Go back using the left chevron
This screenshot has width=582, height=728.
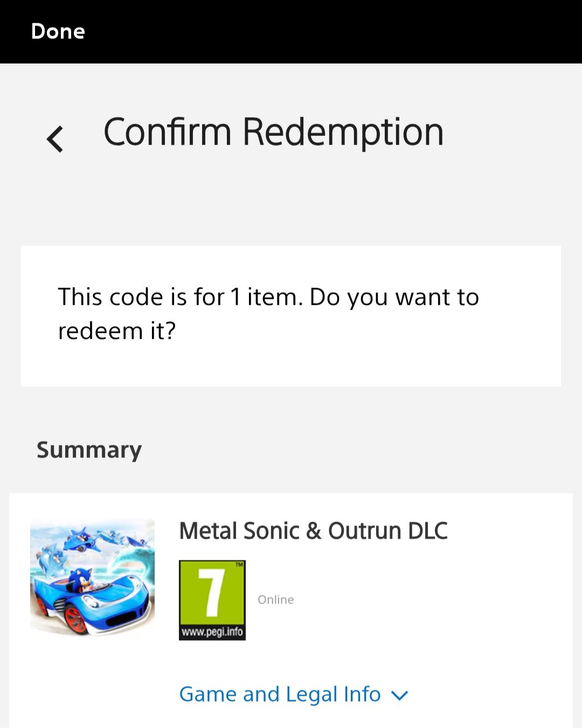click(x=55, y=139)
